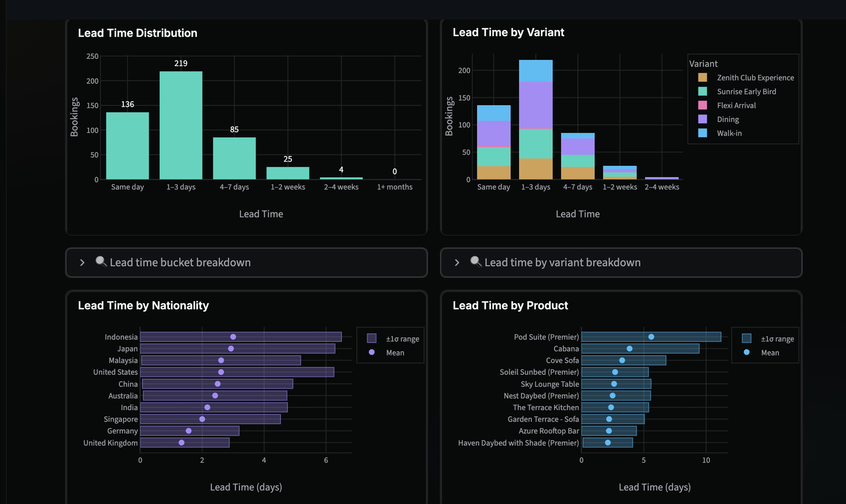Click the India mean dot
This screenshot has height=504, width=846.
[x=207, y=407]
